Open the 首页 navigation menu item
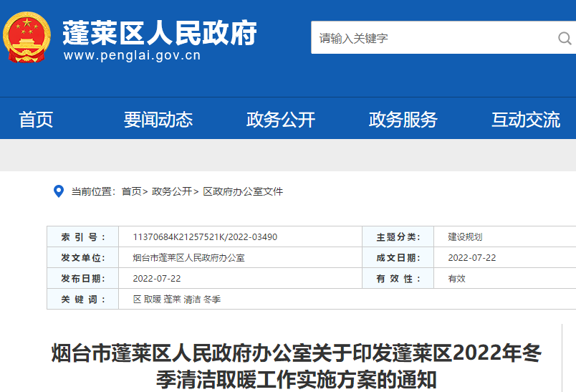 tap(36, 120)
